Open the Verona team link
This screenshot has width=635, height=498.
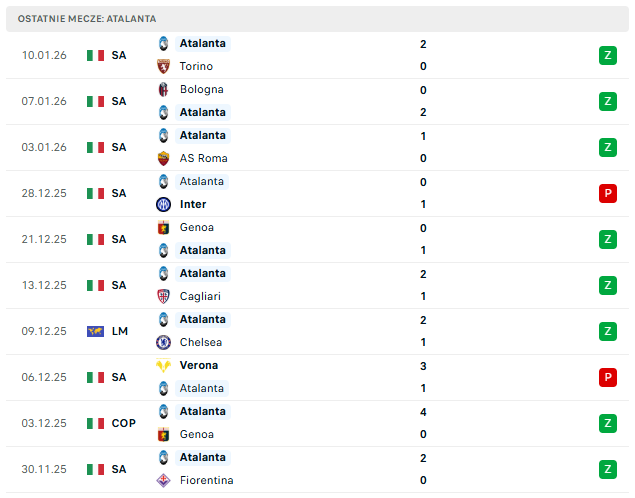[x=199, y=365]
